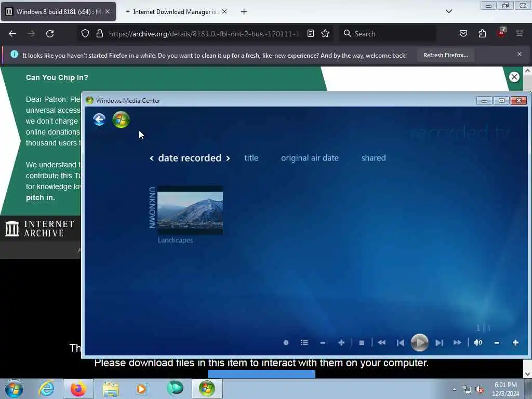Show hidden system tray icons

[x=454, y=389]
